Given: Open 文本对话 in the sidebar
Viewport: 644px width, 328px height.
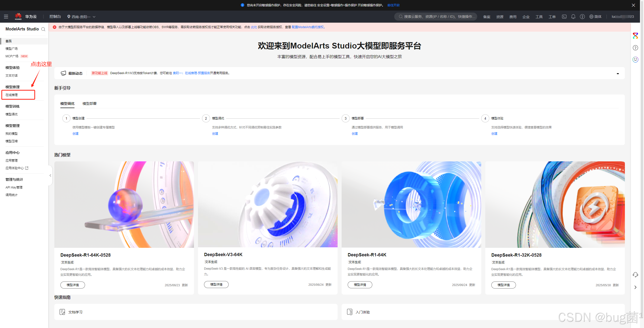Looking at the screenshot, I should (x=12, y=75).
